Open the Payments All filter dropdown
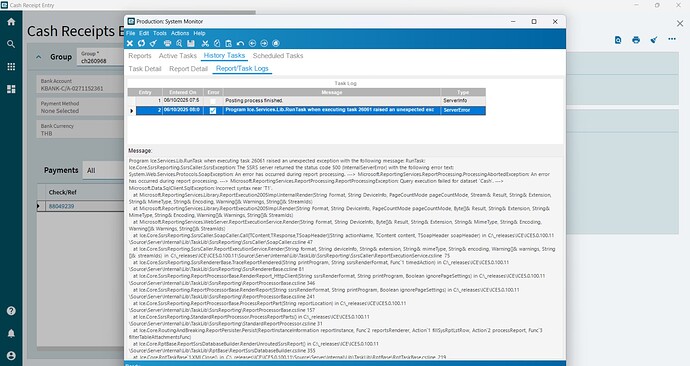The height and width of the screenshot is (366, 690). click(x=103, y=170)
